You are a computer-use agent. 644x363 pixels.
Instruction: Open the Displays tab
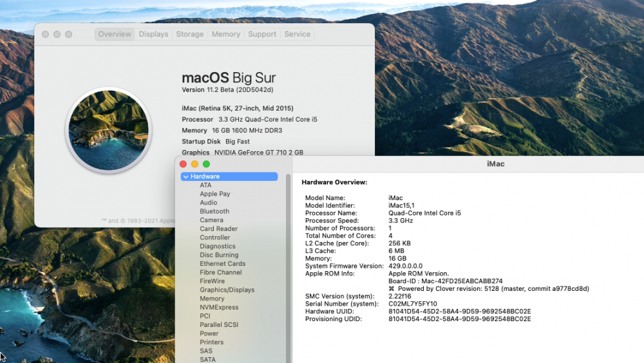click(154, 34)
